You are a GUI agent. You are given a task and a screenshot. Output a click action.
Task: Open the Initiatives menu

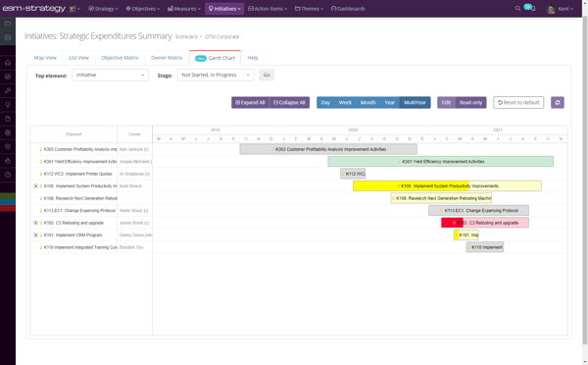point(224,9)
